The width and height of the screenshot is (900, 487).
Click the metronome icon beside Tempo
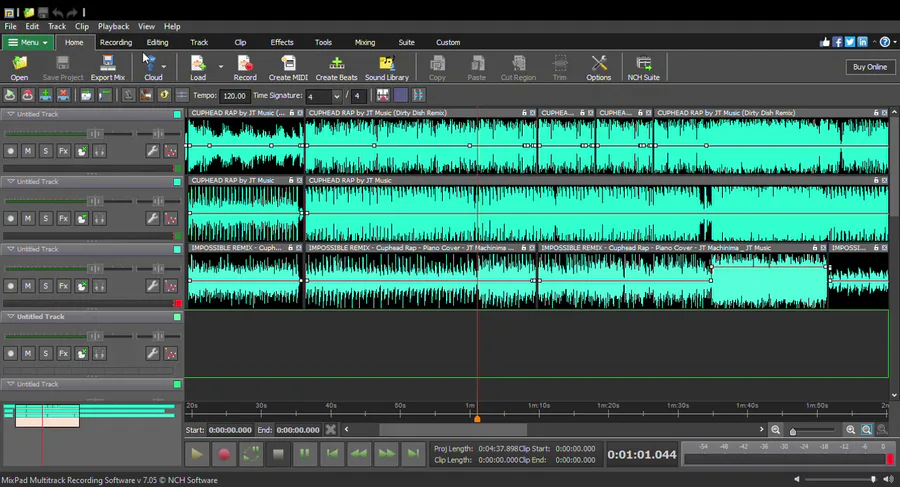(129, 95)
